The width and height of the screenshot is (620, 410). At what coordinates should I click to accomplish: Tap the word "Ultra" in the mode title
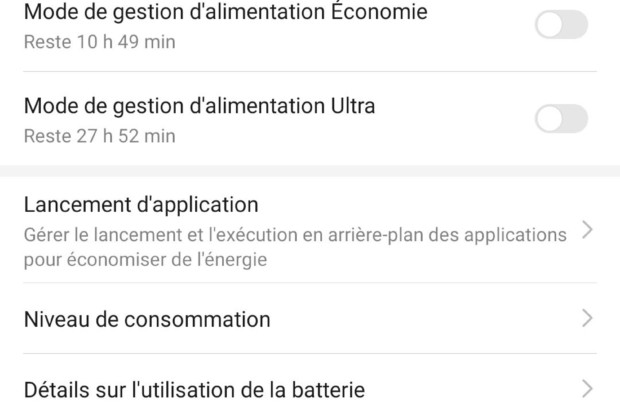tap(349, 105)
